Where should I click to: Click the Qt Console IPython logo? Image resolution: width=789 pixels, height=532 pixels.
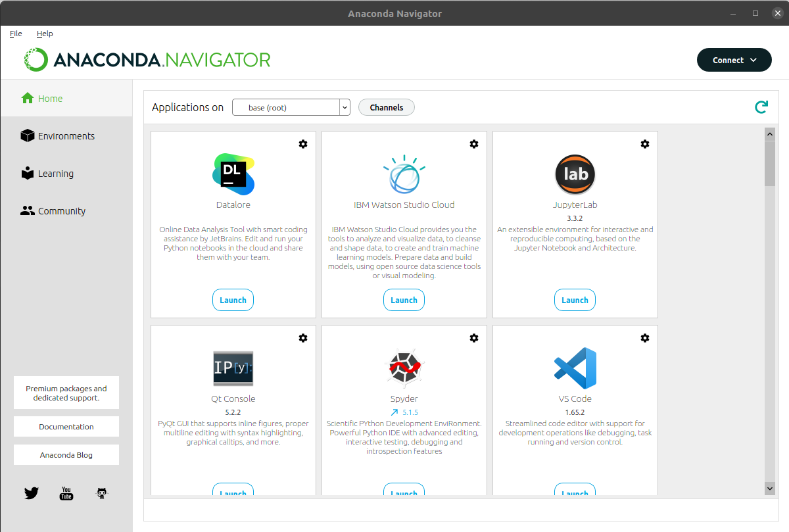tap(233, 368)
